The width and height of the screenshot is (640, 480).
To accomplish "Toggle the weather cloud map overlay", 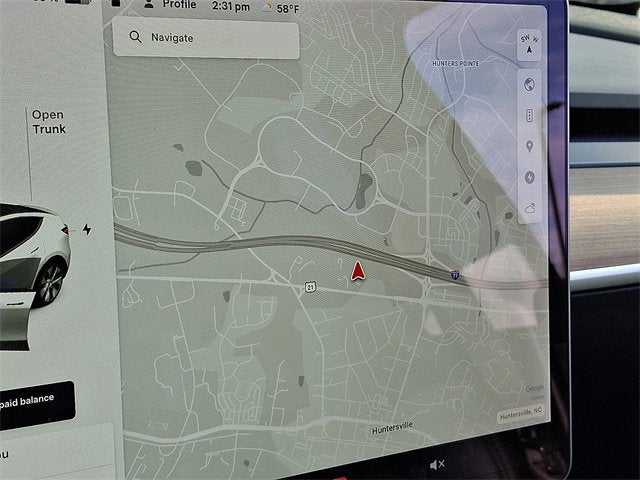I will click(x=529, y=208).
